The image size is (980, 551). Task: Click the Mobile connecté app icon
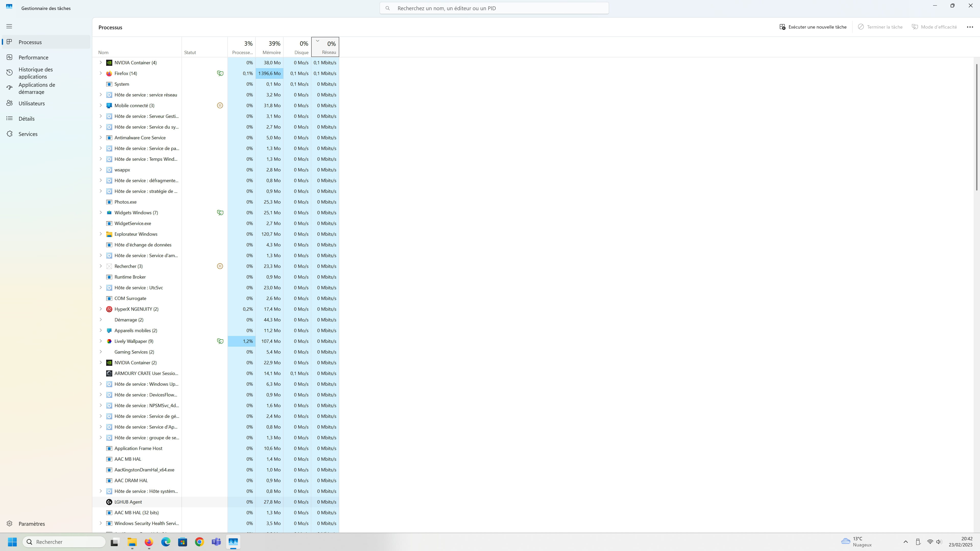click(x=109, y=106)
